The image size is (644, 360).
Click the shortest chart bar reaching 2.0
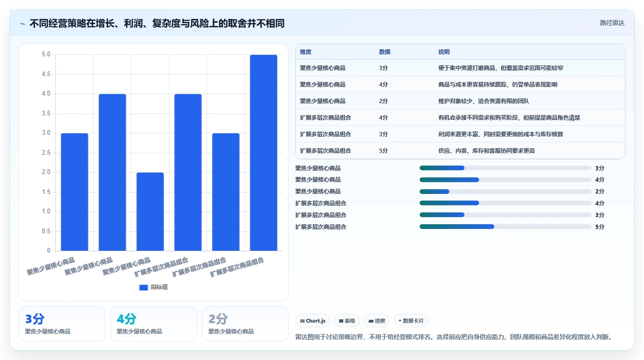tap(150, 211)
